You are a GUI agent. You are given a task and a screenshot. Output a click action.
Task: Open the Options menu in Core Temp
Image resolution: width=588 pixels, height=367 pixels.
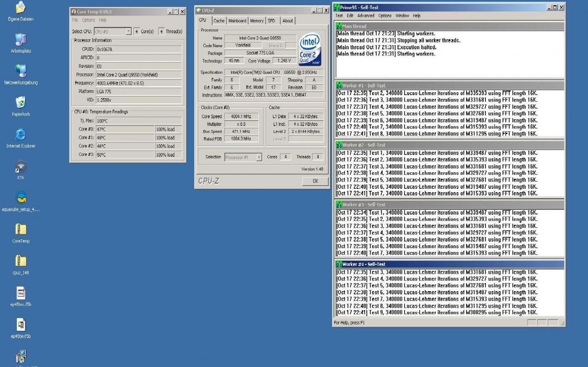pyautogui.click(x=89, y=20)
